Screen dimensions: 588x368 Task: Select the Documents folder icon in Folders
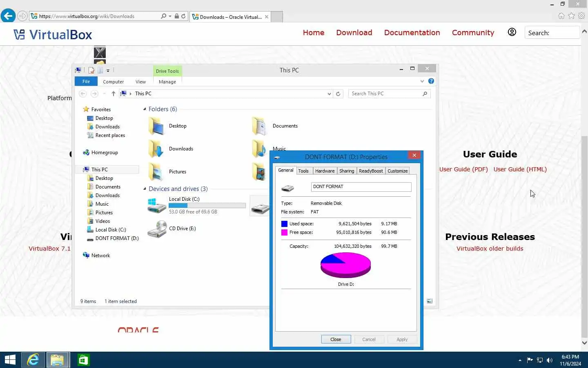(x=260, y=126)
